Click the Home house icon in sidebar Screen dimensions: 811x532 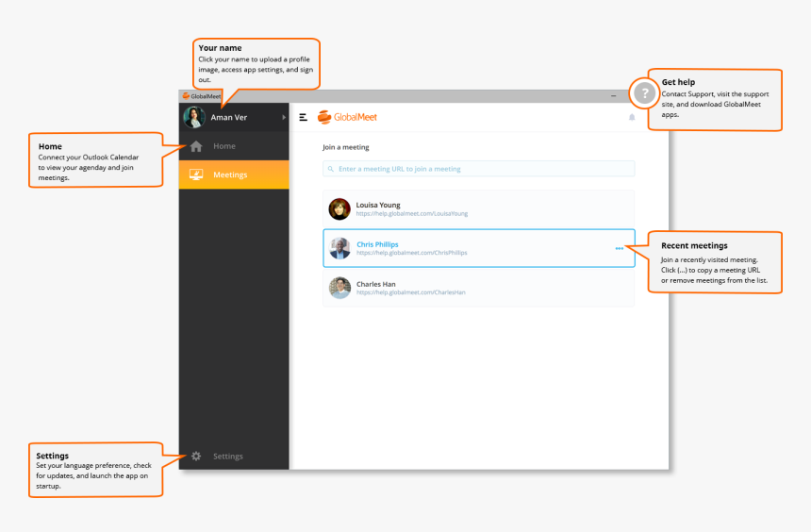196,146
